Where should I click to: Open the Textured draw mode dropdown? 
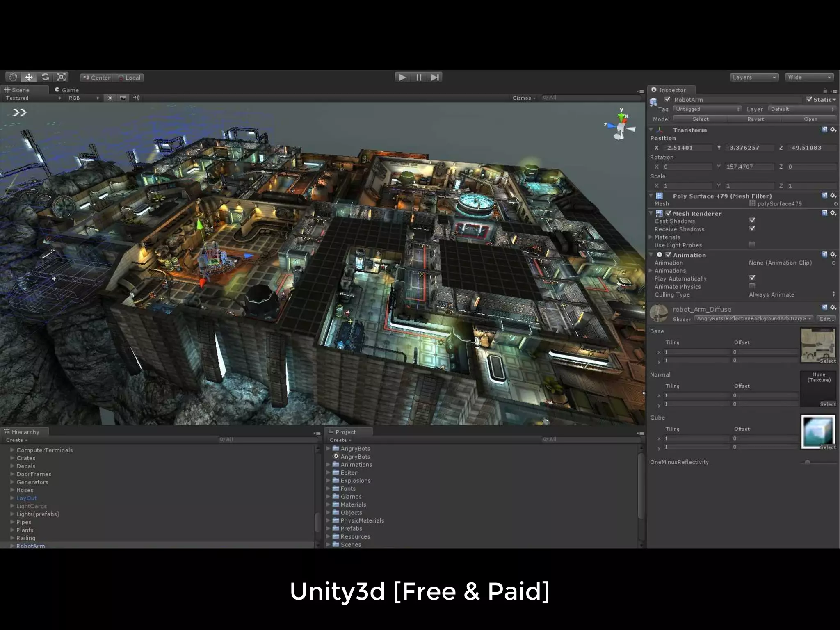click(33, 98)
